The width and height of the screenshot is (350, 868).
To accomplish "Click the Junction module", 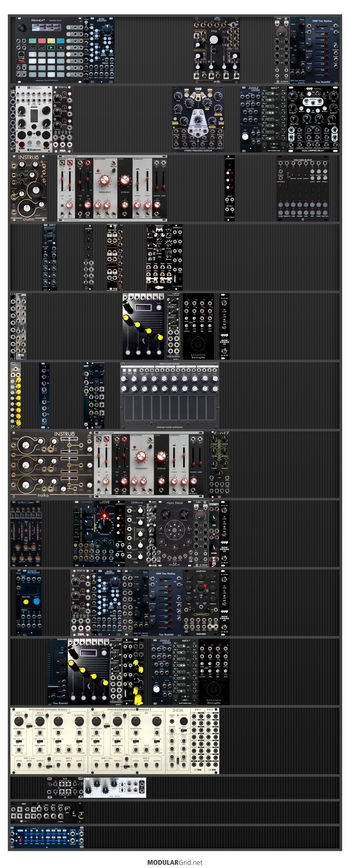I will (x=88, y=257).
